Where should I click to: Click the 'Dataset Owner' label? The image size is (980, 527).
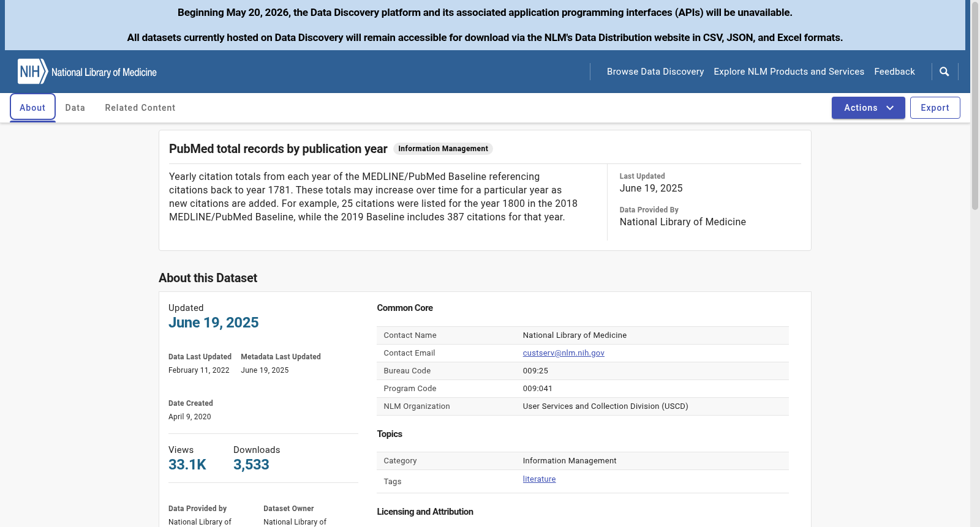288,509
